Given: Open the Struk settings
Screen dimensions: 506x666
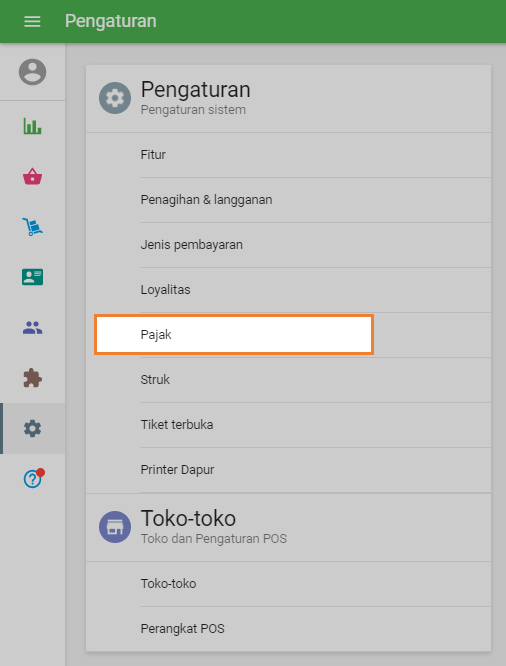Looking at the screenshot, I should 288,380.
